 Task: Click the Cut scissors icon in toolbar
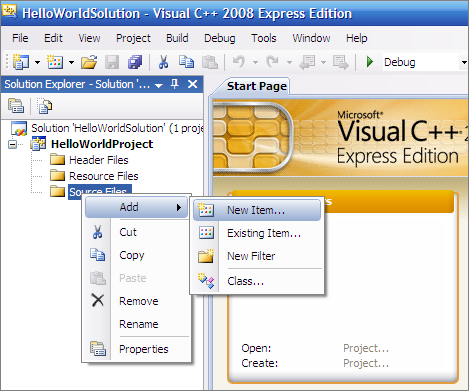(x=163, y=62)
